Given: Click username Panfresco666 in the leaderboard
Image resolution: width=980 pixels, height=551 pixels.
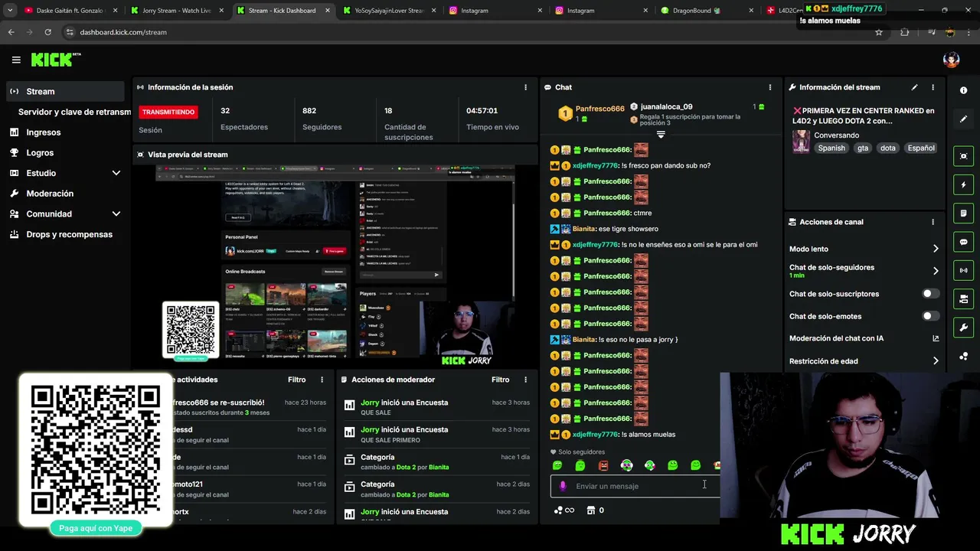Looking at the screenshot, I should click(x=599, y=109).
